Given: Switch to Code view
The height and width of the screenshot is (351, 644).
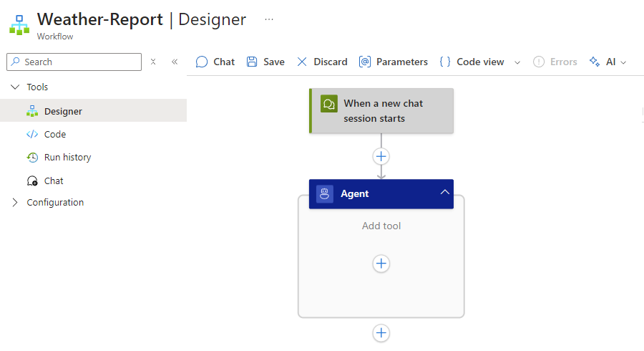Looking at the screenshot, I should click(x=472, y=62).
